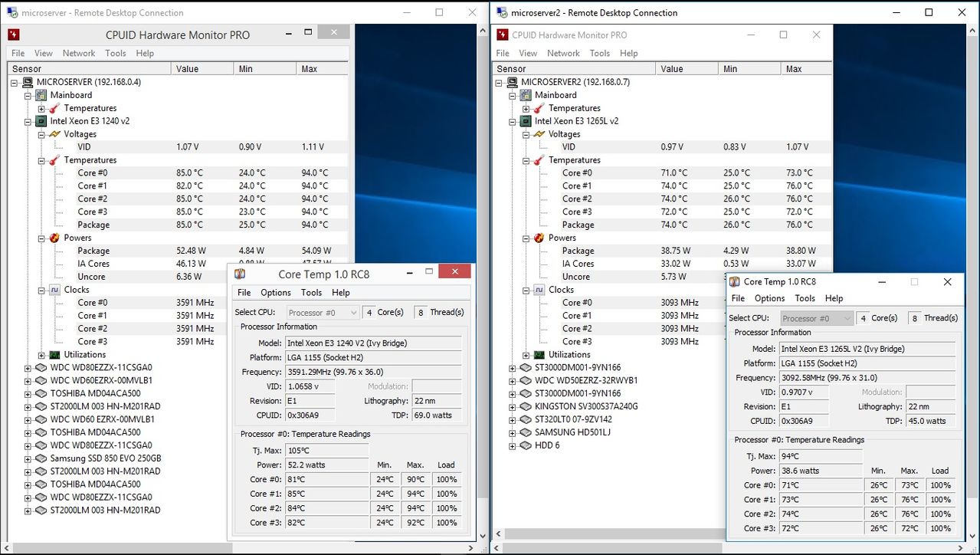980x555 pixels.
Task: Select the Package power value 52.48 W
Action: (x=191, y=251)
